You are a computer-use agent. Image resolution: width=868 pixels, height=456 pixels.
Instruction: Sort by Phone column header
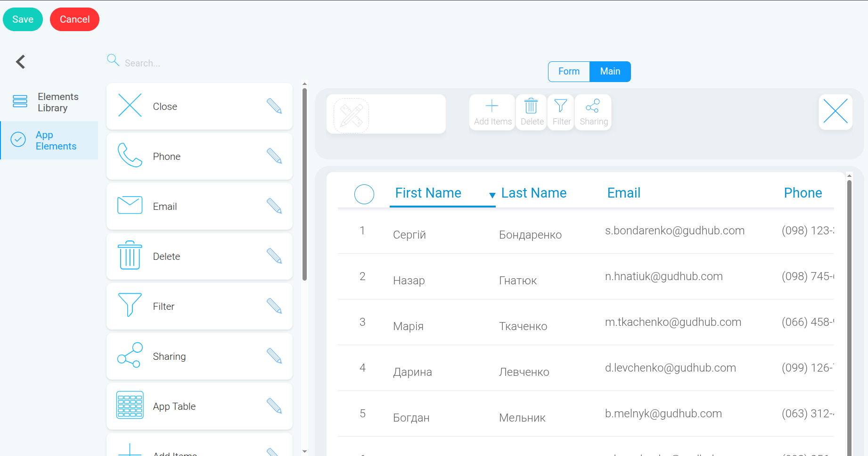click(802, 193)
